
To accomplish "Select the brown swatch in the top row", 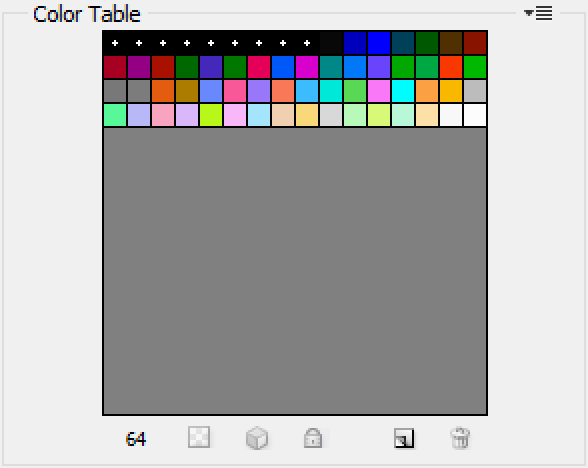I will [451, 43].
